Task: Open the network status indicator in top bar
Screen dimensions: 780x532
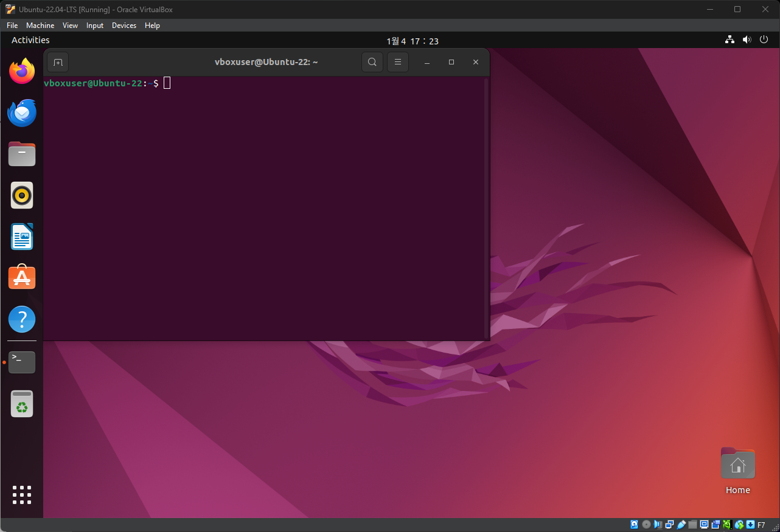Action: coord(730,40)
